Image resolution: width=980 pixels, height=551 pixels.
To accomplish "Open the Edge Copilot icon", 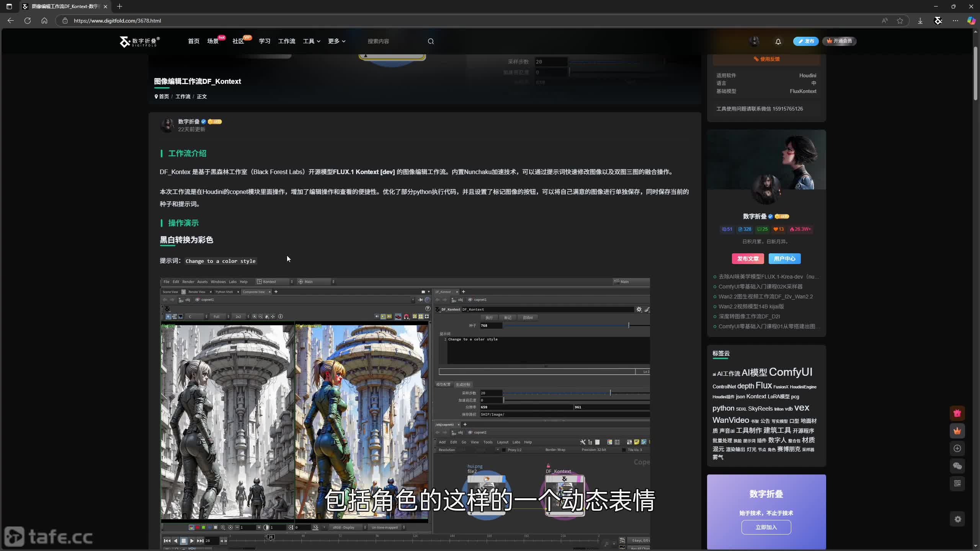I will coord(971,21).
